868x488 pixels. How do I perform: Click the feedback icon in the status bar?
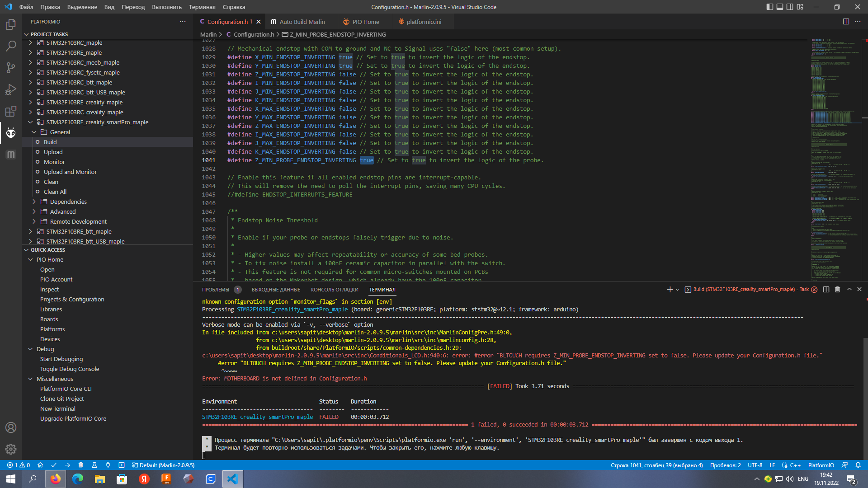click(x=844, y=465)
